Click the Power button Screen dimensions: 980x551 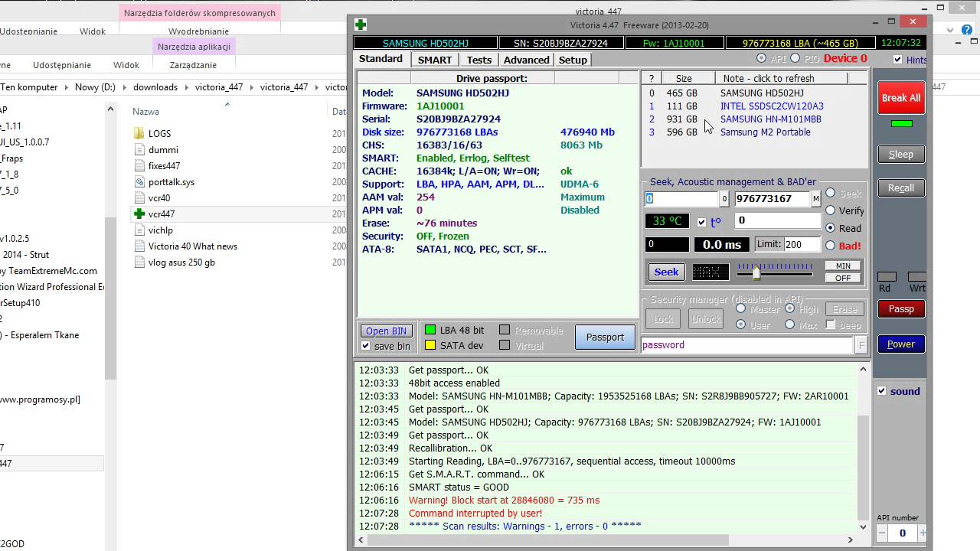(x=901, y=344)
